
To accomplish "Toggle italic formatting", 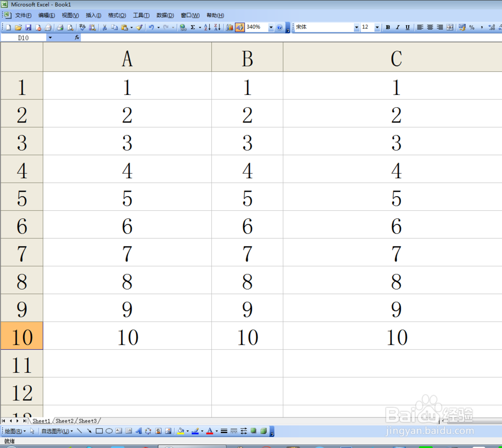I will [398, 27].
